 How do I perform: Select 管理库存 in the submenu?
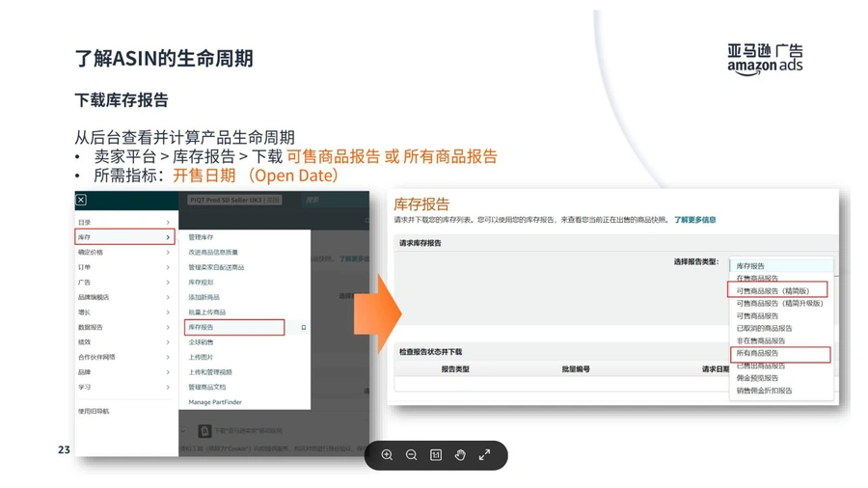[x=201, y=237]
